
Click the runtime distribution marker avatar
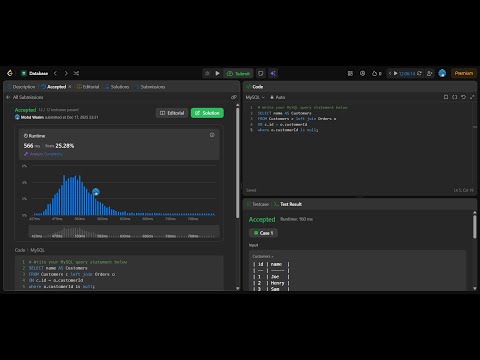coord(96,192)
